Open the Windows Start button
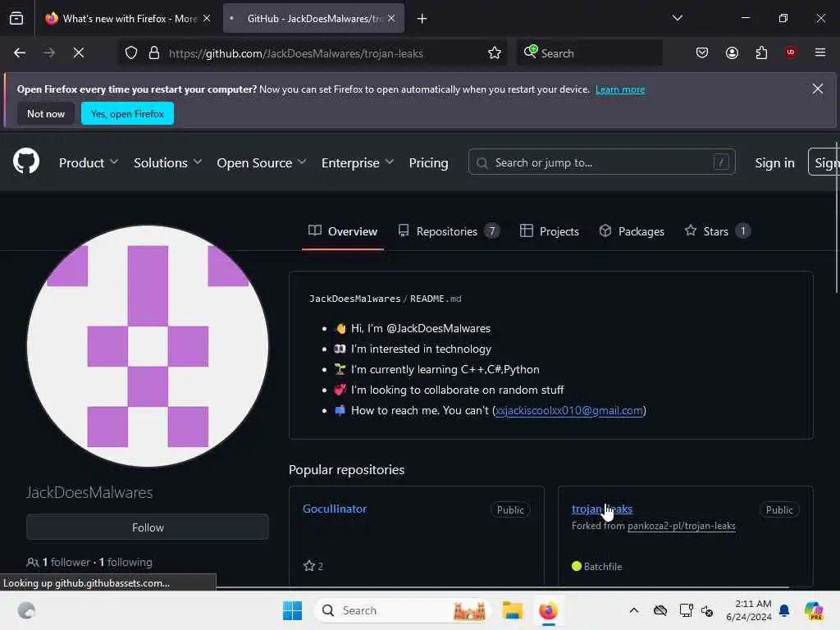This screenshot has height=630, width=840. 293,610
